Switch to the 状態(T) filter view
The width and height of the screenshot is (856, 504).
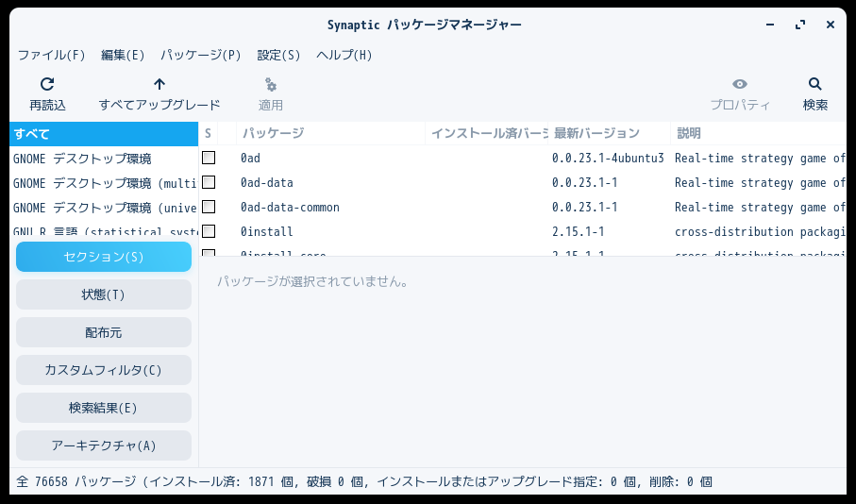point(104,294)
